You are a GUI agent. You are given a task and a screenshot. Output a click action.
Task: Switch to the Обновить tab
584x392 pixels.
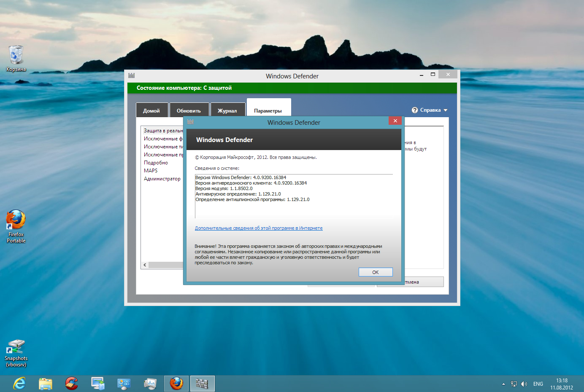tap(189, 110)
